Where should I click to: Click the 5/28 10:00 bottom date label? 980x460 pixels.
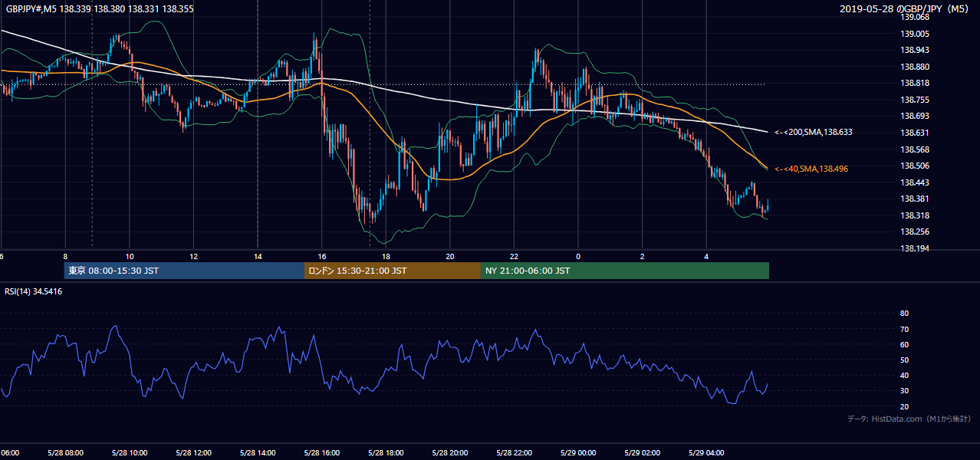(x=130, y=452)
